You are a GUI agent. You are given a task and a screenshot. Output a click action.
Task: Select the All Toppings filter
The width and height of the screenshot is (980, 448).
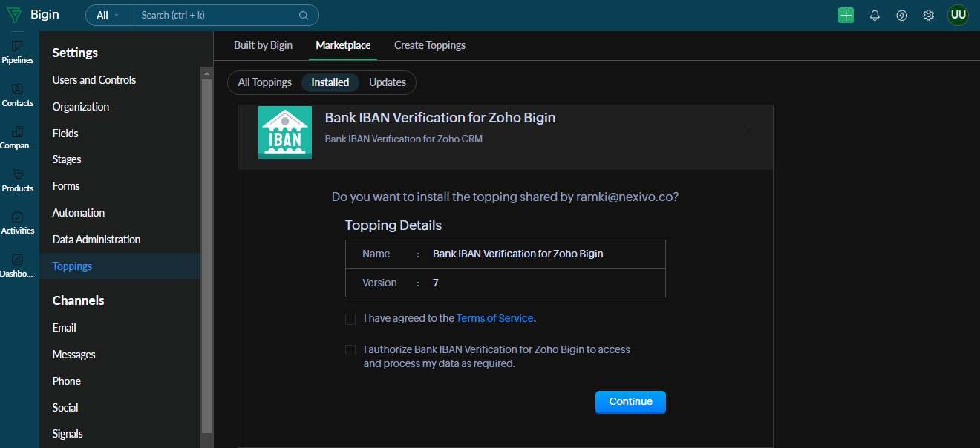[x=264, y=82]
